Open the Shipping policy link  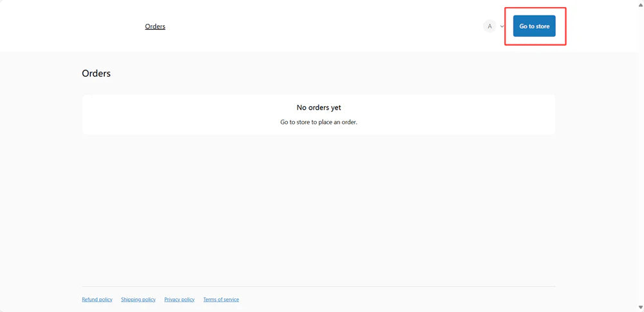[x=138, y=299]
